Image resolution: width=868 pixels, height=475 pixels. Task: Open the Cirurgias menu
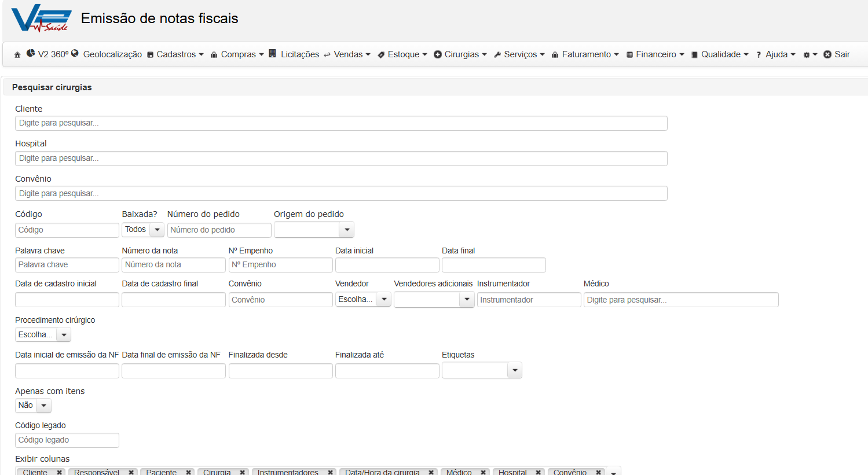(x=460, y=54)
